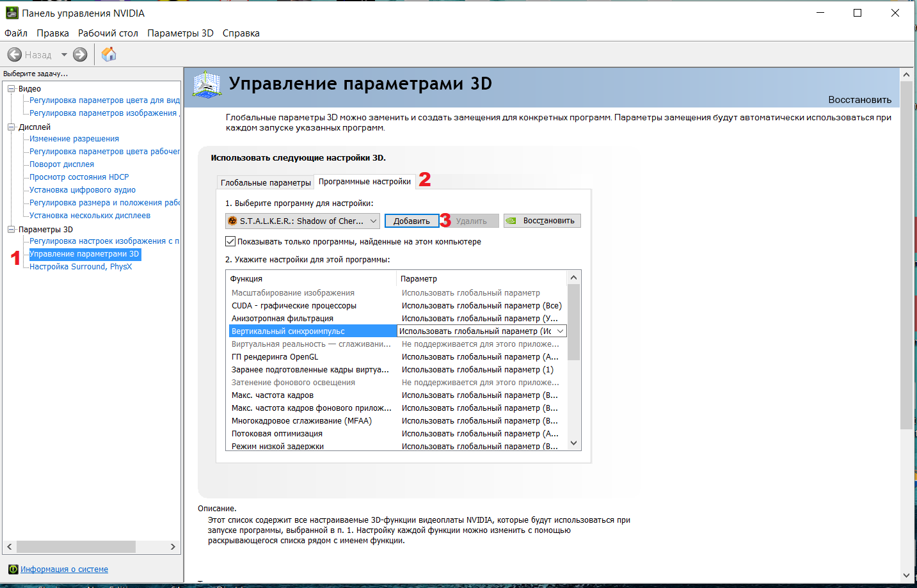Select the CUDA - графические процессоры row
Image resolution: width=917 pixels, height=588 pixels.
pos(397,306)
